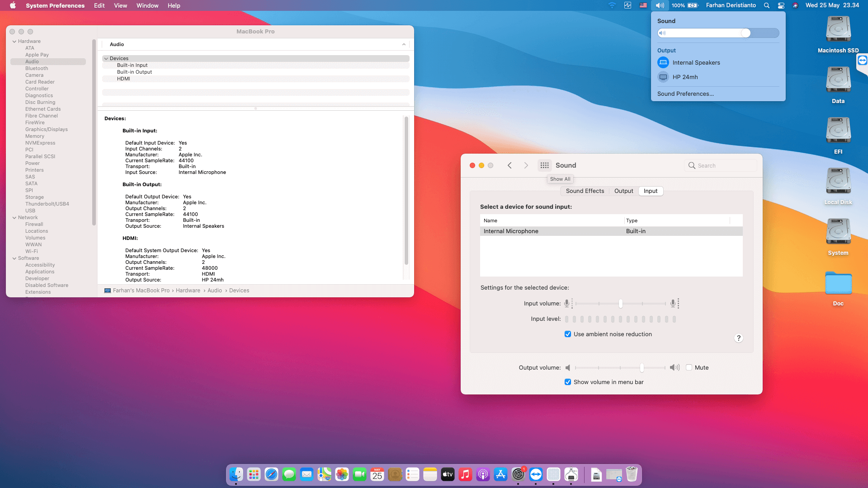
Task: Open the Macintosh SSD desktop drive
Action: coord(838,34)
